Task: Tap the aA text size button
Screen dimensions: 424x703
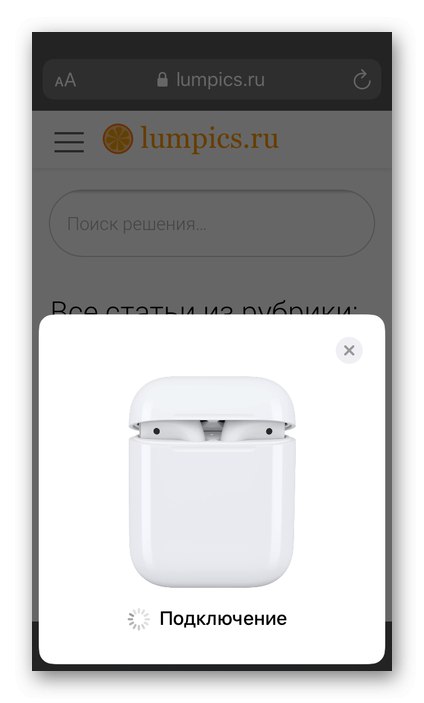Action: click(x=65, y=81)
